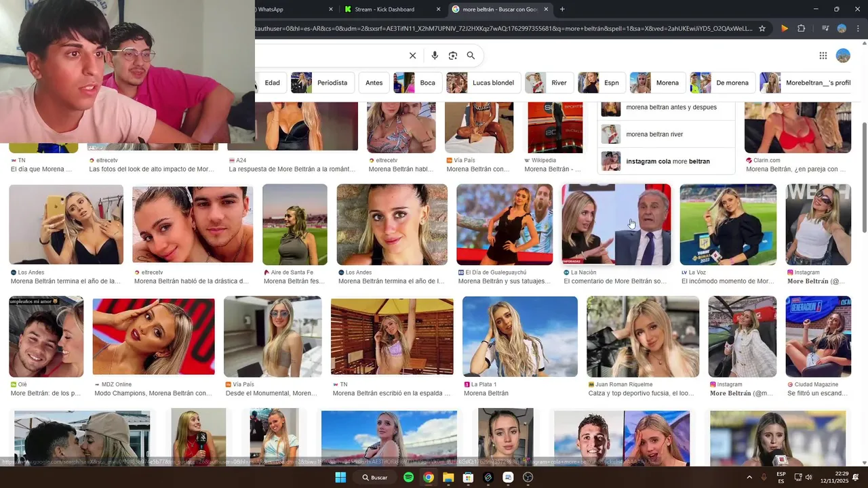This screenshot has width=868, height=488.
Task: Open the Windows Start menu
Action: coord(340,477)
